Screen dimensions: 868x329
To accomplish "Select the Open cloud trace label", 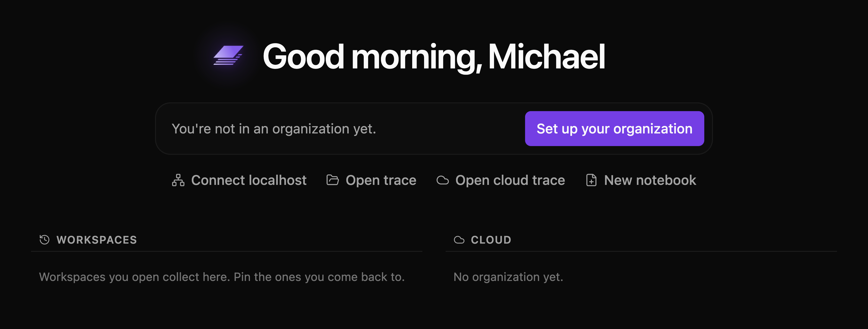I will click(x=510, y=180).
